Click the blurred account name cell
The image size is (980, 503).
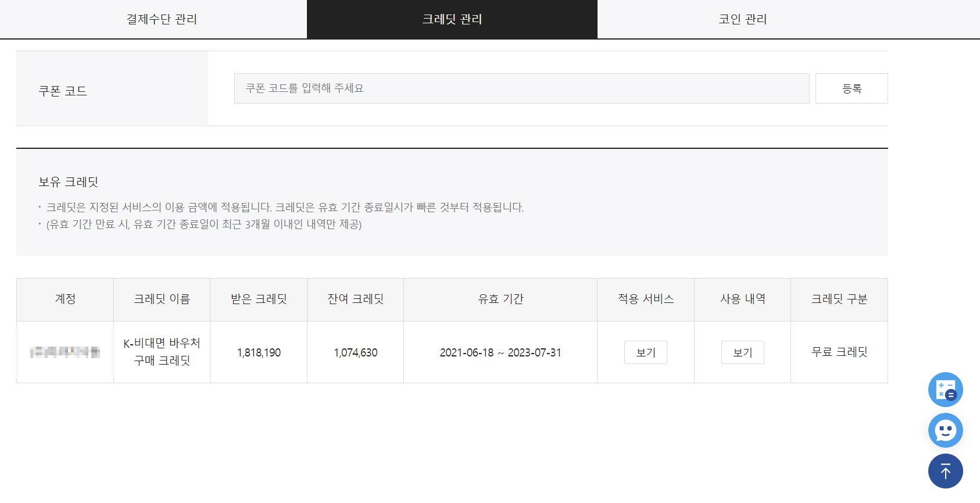65,352
